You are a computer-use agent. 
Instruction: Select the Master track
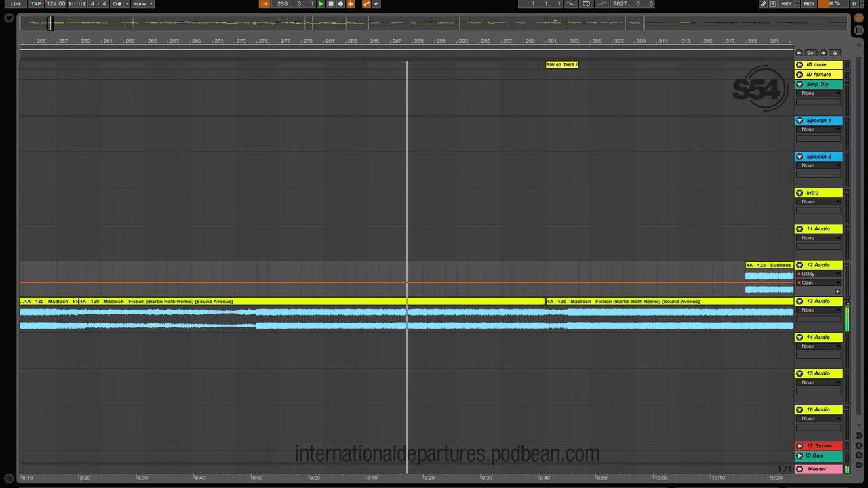click(818, 469)
